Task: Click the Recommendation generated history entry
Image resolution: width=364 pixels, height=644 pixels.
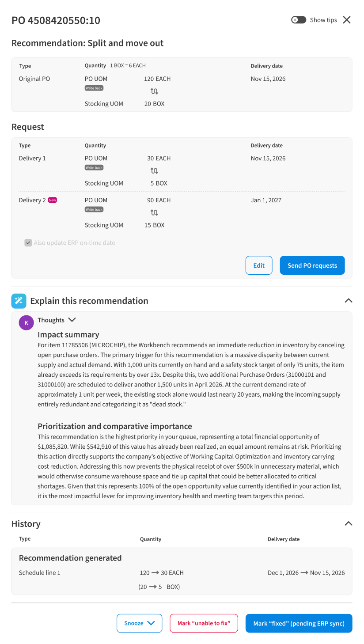Action: coord(182,572)
